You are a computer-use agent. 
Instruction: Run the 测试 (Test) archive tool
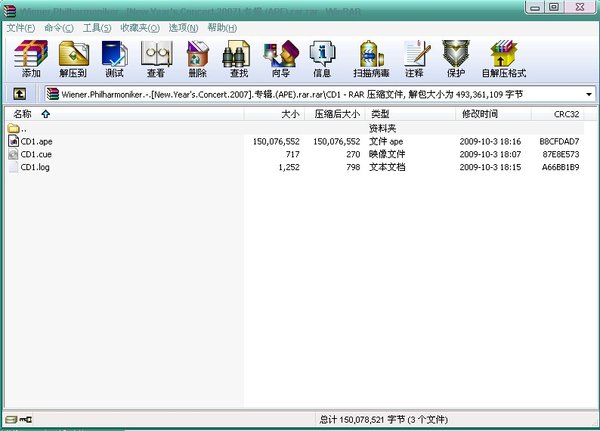coord(114,59)
